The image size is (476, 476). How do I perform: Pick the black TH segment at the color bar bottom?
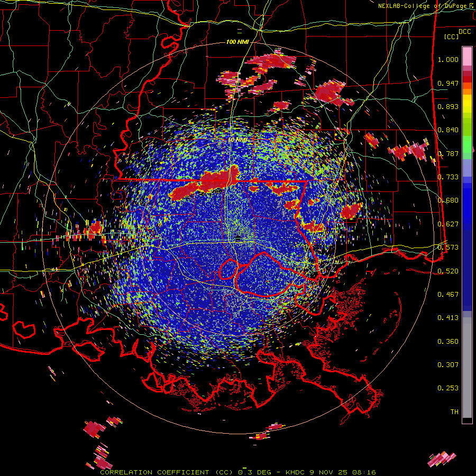467,420
